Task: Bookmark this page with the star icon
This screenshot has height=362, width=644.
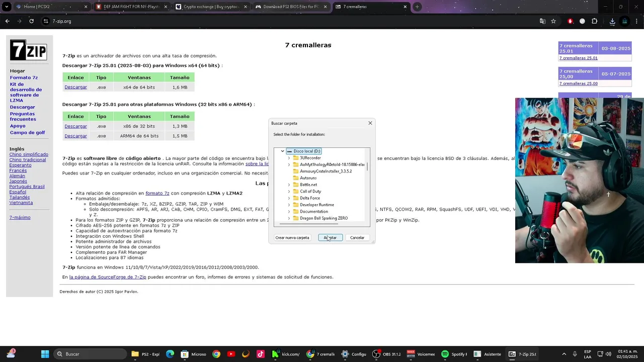Action: (x=553, y=21)
